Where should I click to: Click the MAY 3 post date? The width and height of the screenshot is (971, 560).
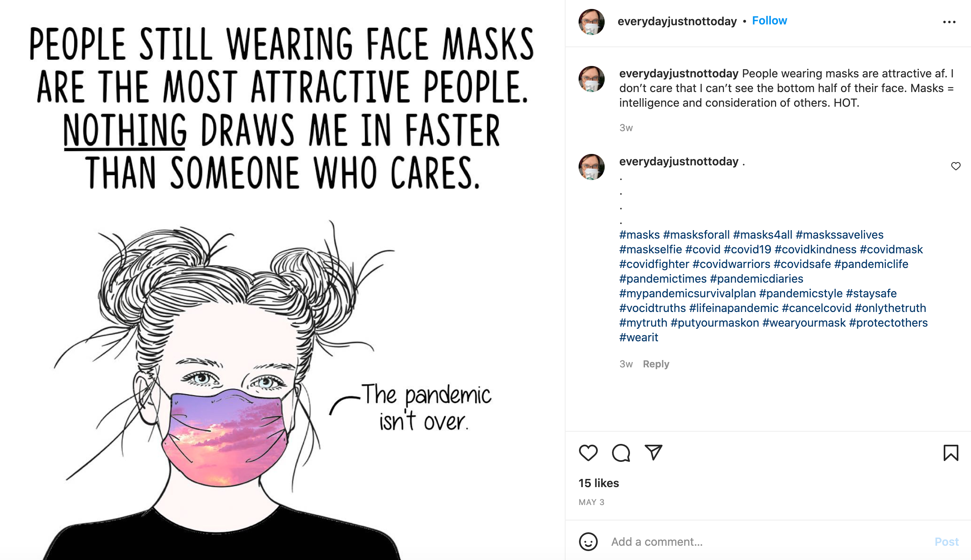click(x=591, y=502)
